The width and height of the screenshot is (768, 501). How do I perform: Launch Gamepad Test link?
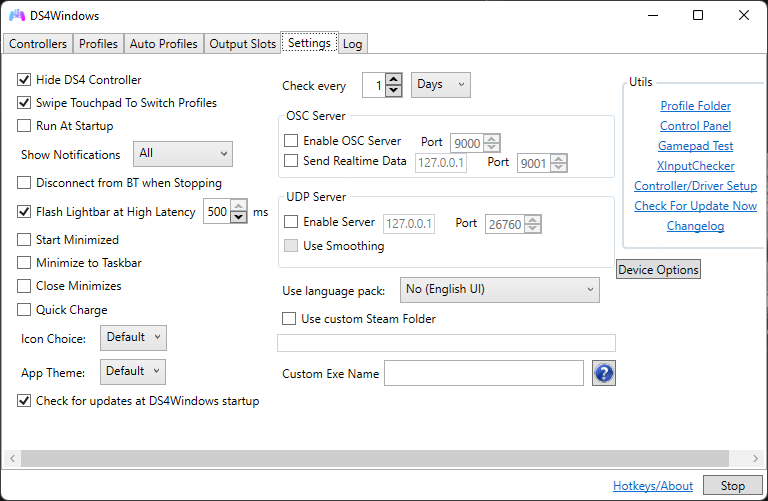pos(696,146)
